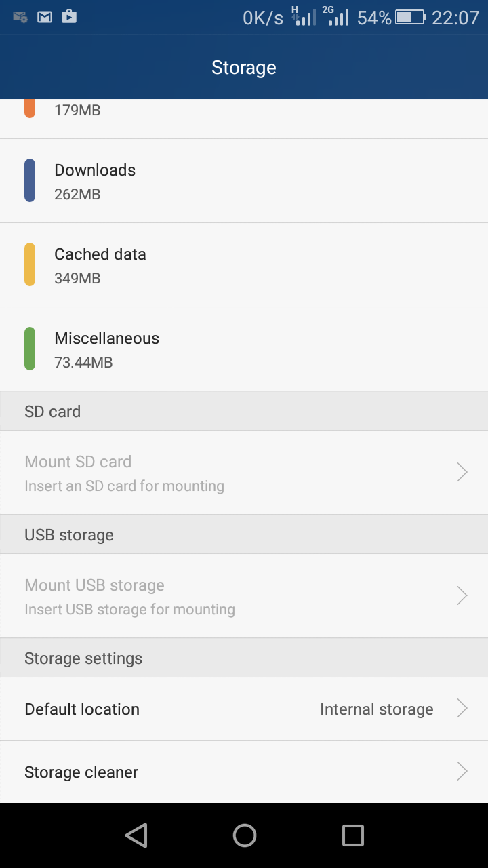Expand Default location chevron arrow
Viewport: 488px width, 868px height.
[462, 709]
